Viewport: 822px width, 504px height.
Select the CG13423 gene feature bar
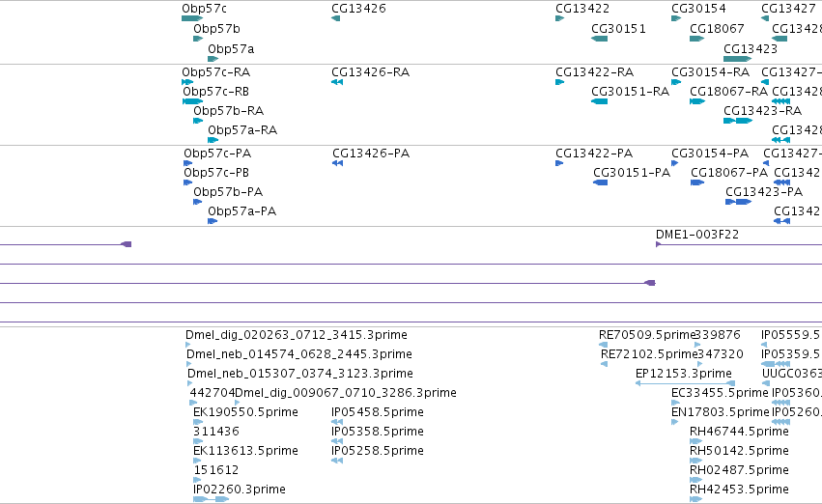737,59
